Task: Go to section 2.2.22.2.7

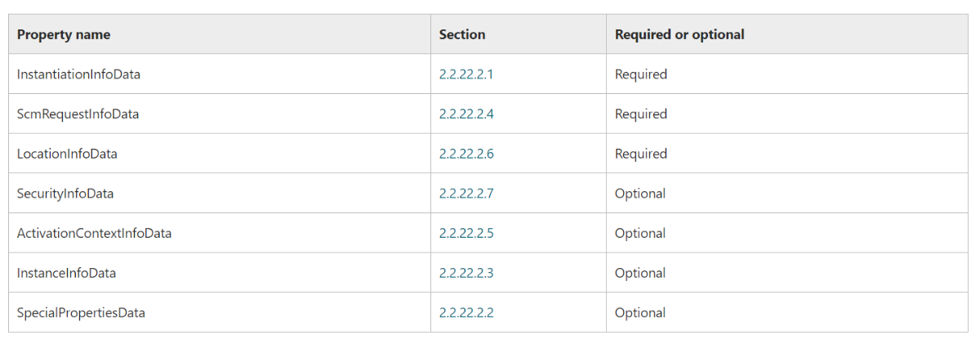Action: (466, 194)
